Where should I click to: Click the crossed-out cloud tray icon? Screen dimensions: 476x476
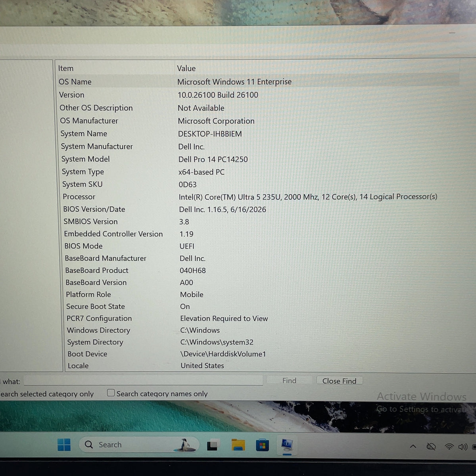(431, 447)
